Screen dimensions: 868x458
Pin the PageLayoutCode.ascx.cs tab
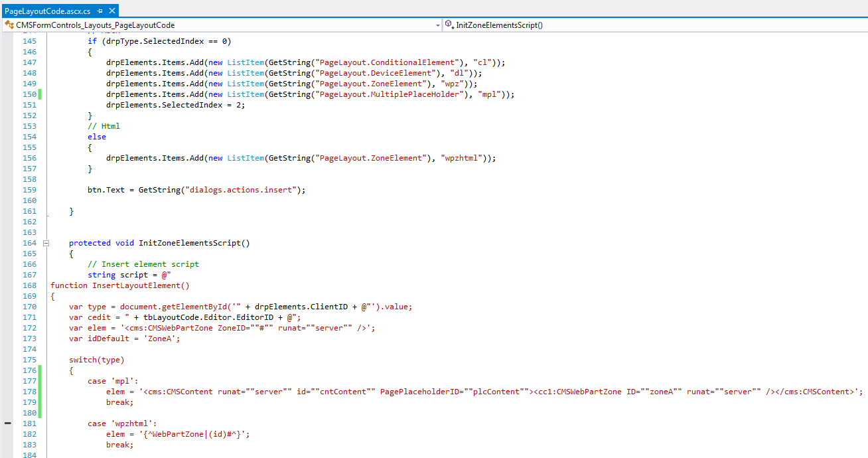click(x=100, y=11)
